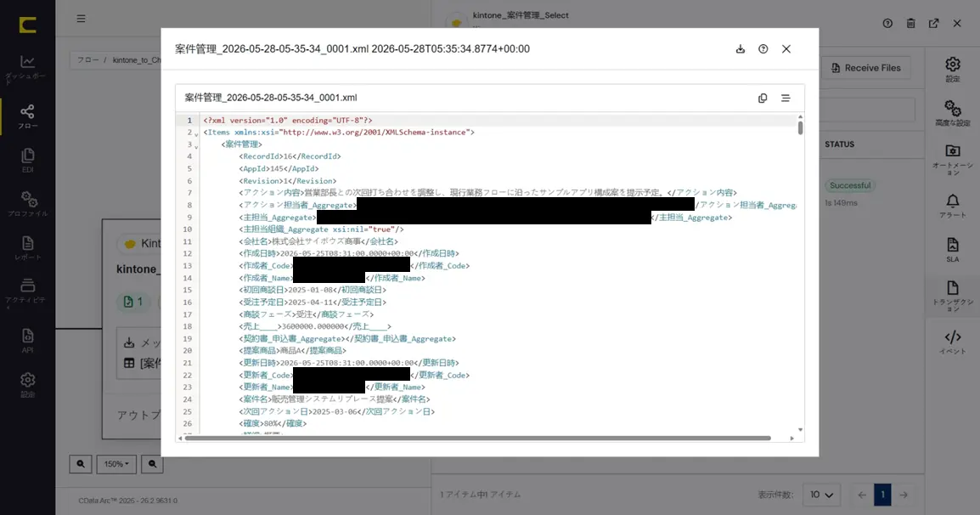
Task: Open connector panel help icon
Action: pyautogui.click(x=887, y=23)
